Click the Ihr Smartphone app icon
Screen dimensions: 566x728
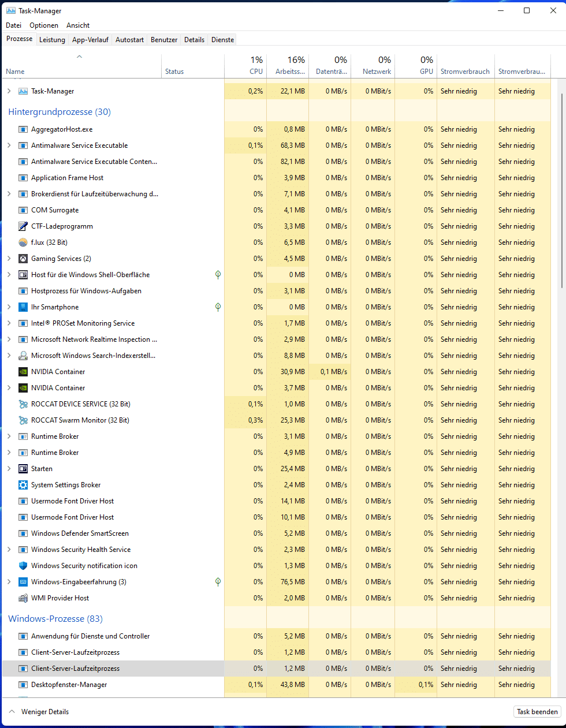[23, 307]
